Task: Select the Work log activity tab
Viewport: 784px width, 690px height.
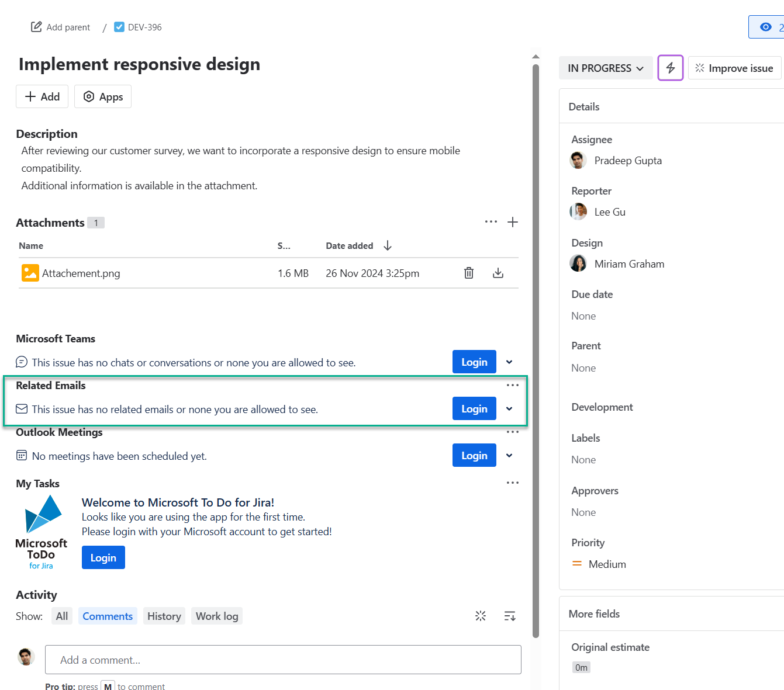Action: coord(217,616)
